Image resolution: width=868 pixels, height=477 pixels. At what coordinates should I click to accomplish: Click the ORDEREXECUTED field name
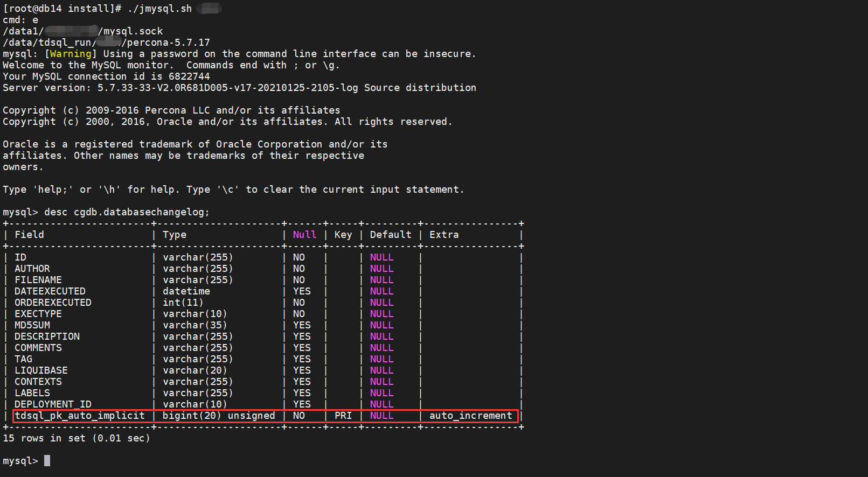53,303
